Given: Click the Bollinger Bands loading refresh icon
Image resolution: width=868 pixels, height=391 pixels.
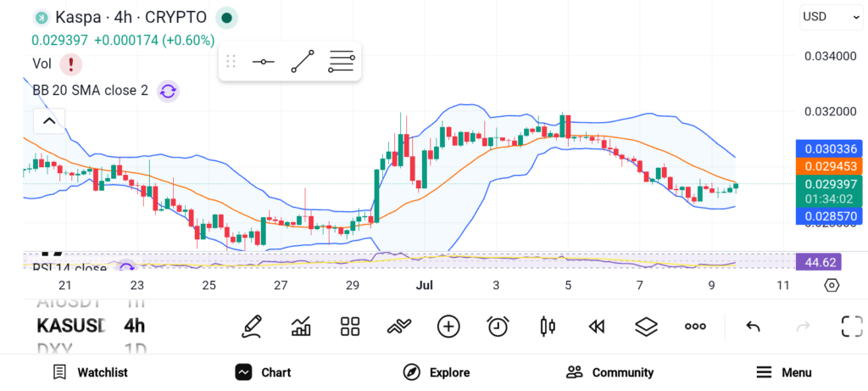Looking at the screenshot, I should (168, 91).
